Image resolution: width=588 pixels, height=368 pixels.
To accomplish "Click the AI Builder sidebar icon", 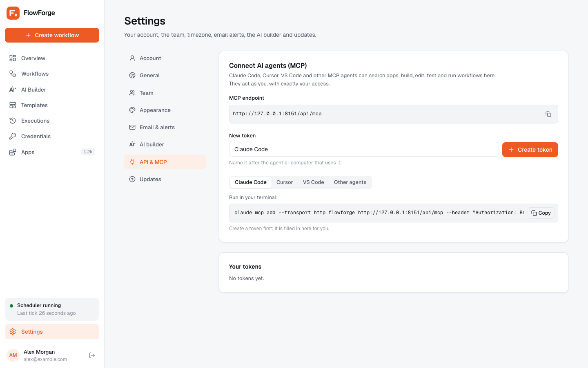I will tap(13, 90).
